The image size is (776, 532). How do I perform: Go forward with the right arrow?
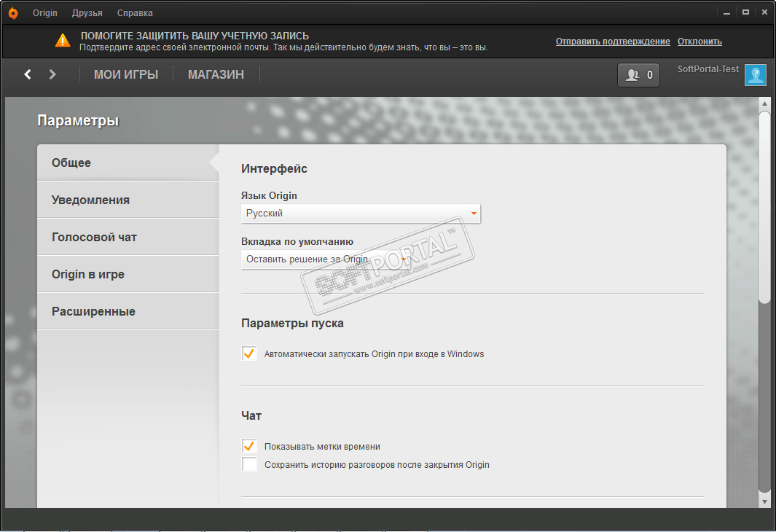(x=52, y=74)
